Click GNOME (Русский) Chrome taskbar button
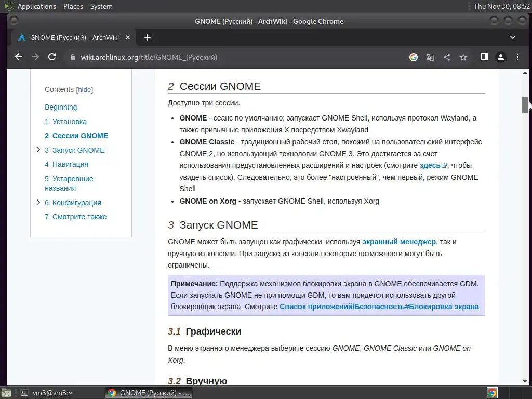The height and width of the screenshot is (399, 532). pos(149,393)
